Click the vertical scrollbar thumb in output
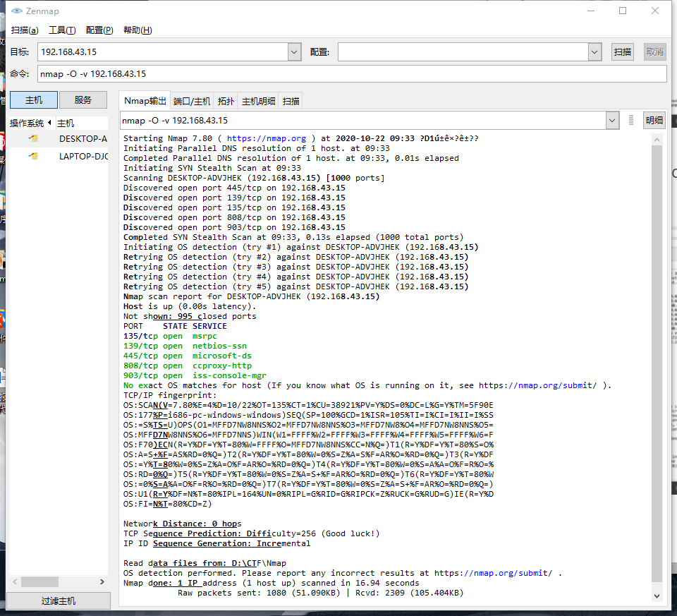Viewport: 677px width, 616px height. point(657,363)
